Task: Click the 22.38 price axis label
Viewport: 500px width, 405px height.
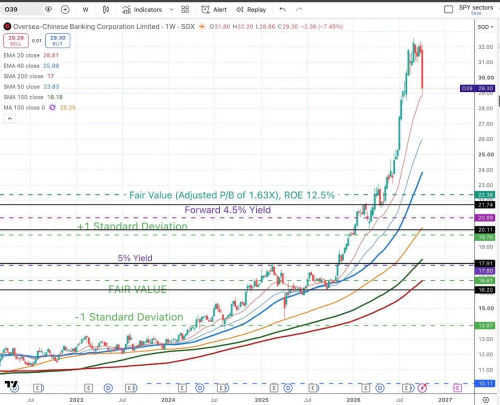Action: [x=485, y=195]
